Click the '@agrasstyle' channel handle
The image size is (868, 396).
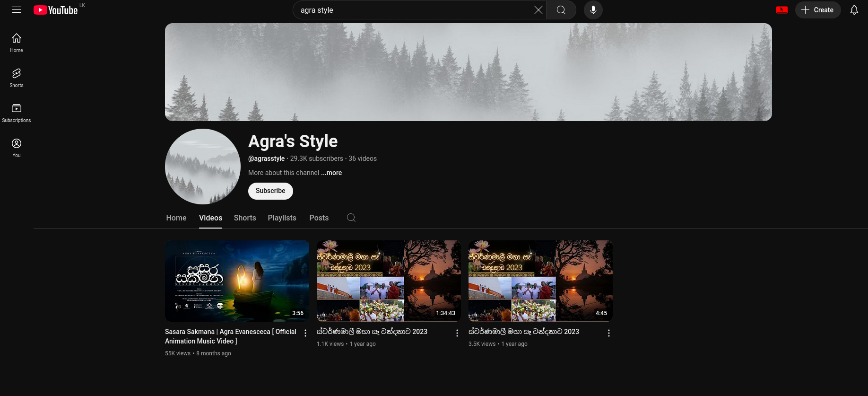pos(267,158)
